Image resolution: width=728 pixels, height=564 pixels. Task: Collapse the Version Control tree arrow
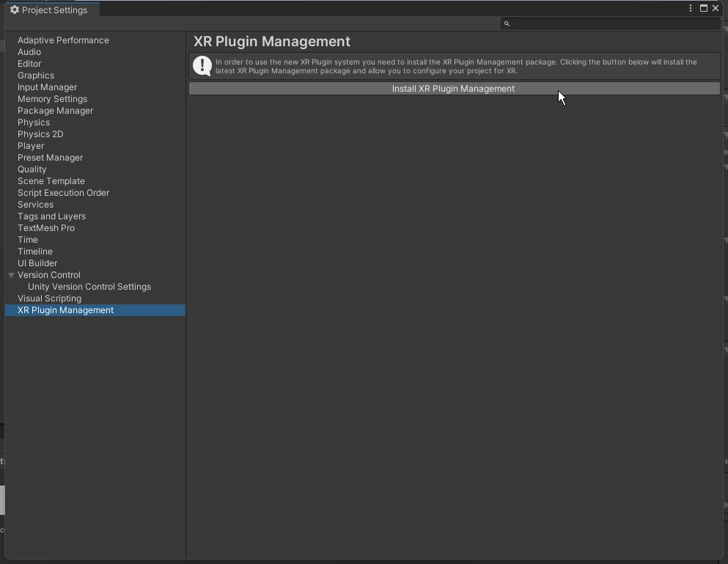12,275
